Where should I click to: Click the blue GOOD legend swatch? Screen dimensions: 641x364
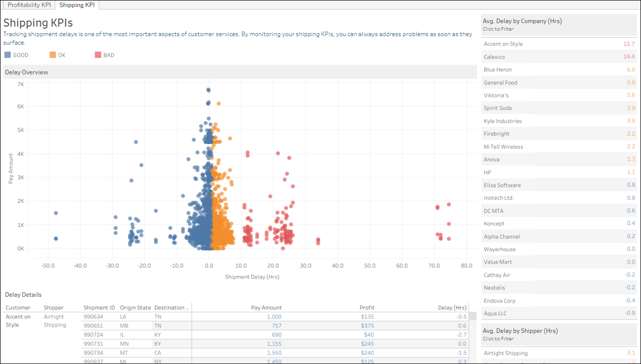click(x=8, y=55)
